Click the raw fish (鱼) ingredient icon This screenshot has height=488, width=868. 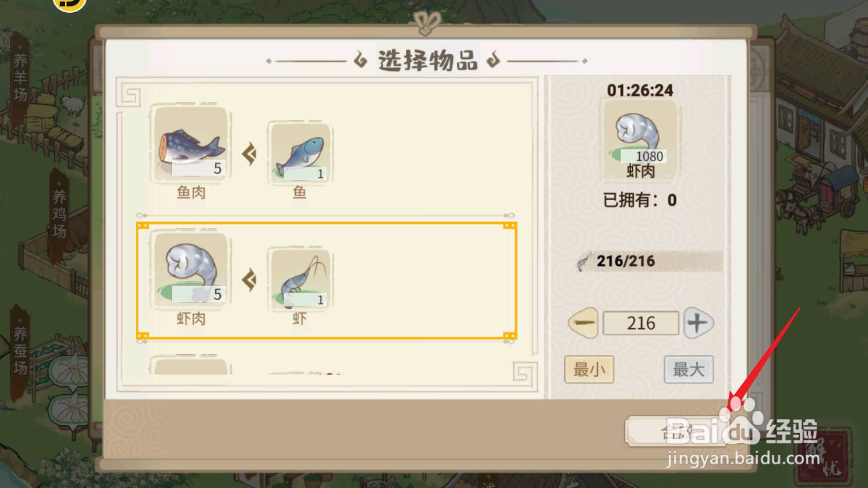tap(300, 151)
